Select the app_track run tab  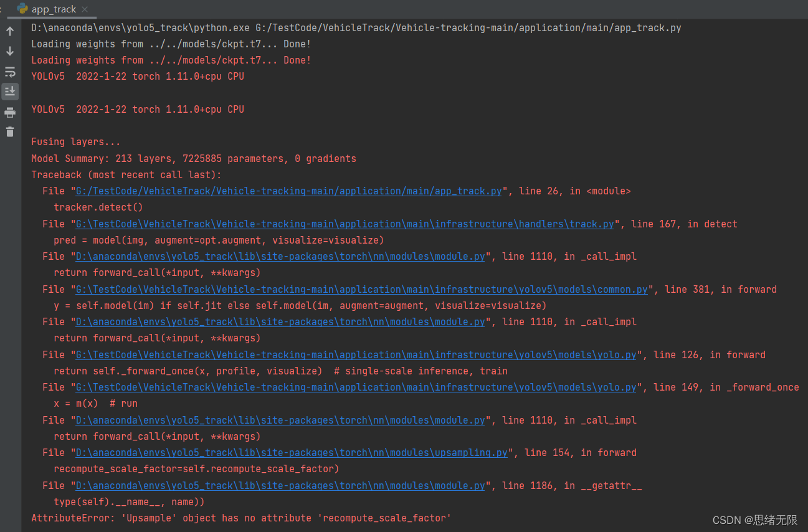pos(54,9)
